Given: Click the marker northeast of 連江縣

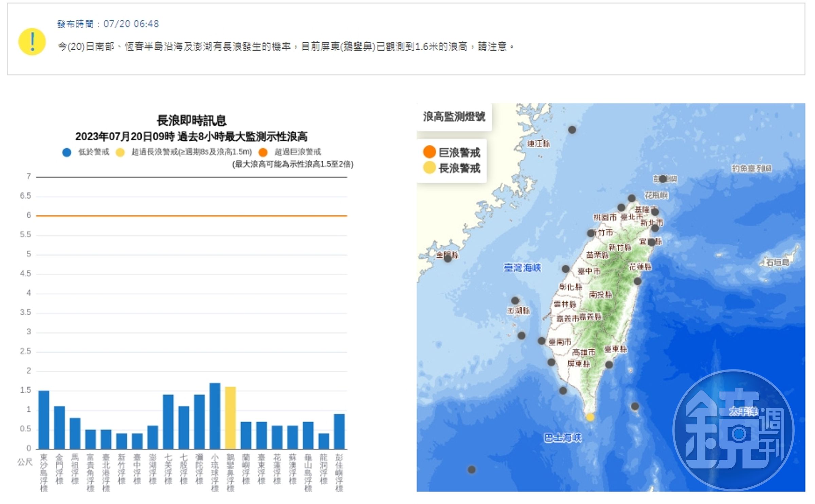Looking at the screenshot, I should [572, 130].
